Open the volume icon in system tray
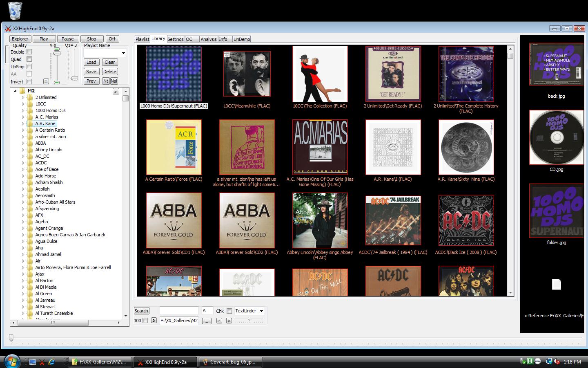The height and width of the screenshot is (368, 588). [556, 361]
